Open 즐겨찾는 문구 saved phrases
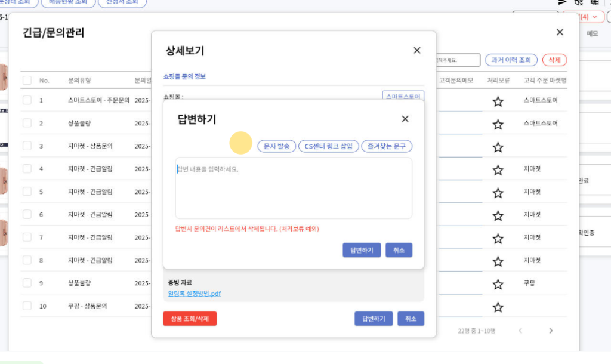 click(x=387, y=146)
